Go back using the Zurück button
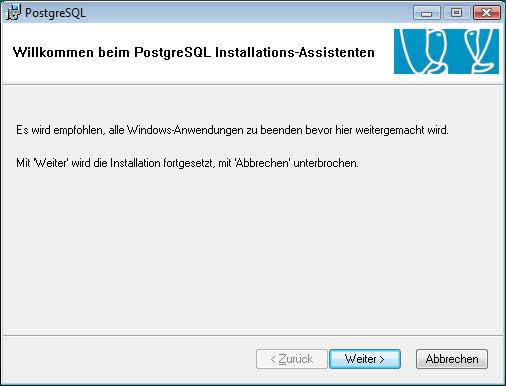 pos(292,359)
